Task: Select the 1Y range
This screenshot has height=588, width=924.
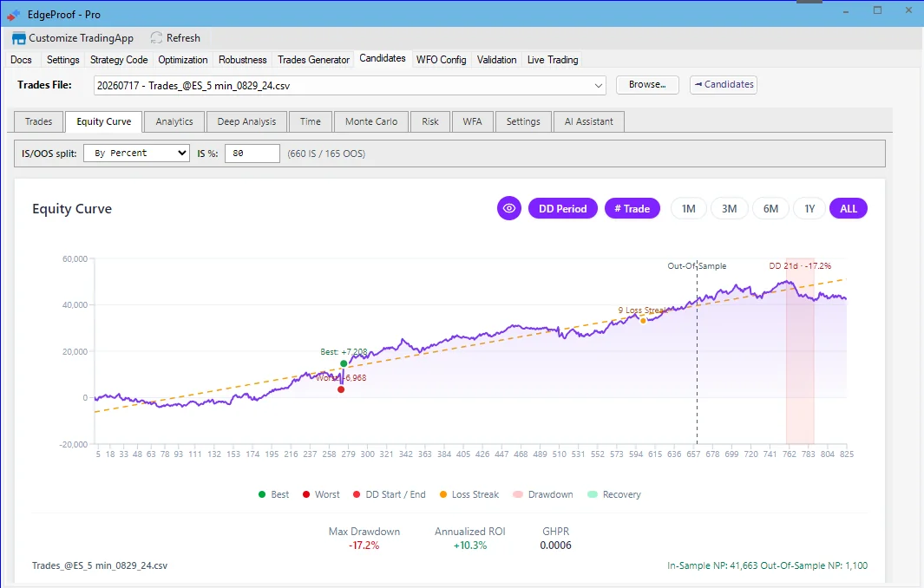Action: tap(809, 208)
